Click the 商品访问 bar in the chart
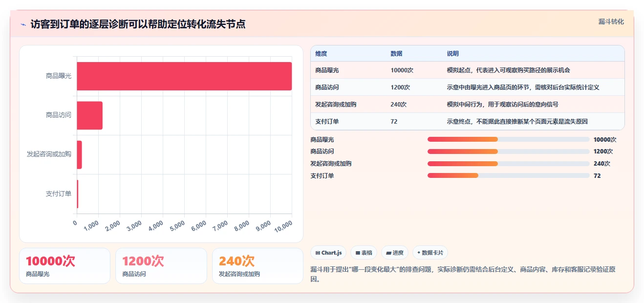The width and height of the screenshot is (644, 303). click(x=90, y=115)
